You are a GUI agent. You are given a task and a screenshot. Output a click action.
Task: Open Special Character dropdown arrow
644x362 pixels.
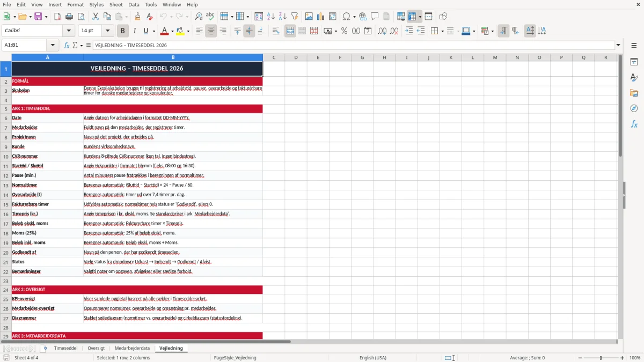[x=354, y=17]
